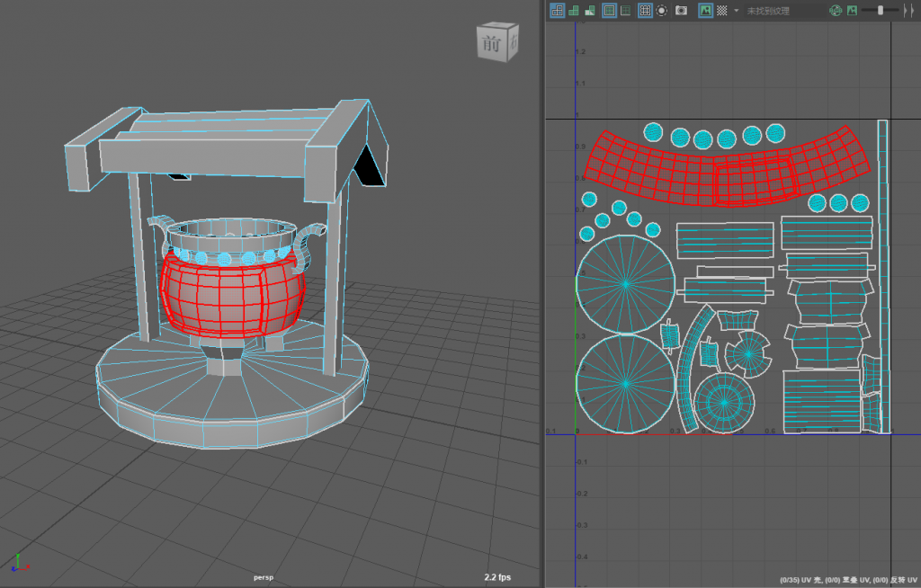Click the shaded UV shells icon
The width and height of the screenshot is (921, 588).
coord(574,10)
